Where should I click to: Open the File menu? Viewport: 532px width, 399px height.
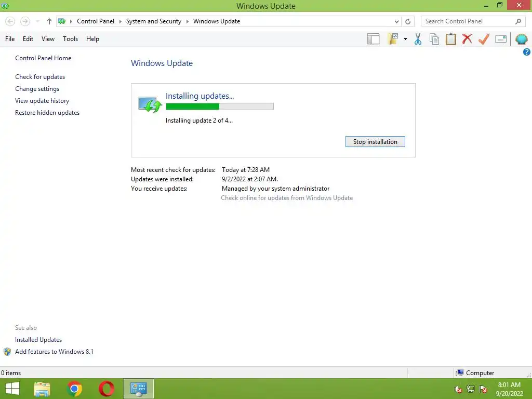[x=10, y=38]
